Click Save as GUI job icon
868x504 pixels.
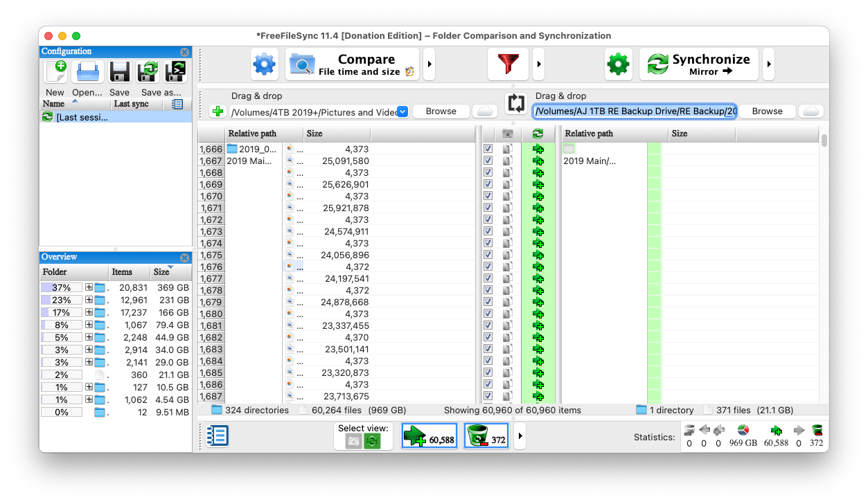tap(148, 72)
